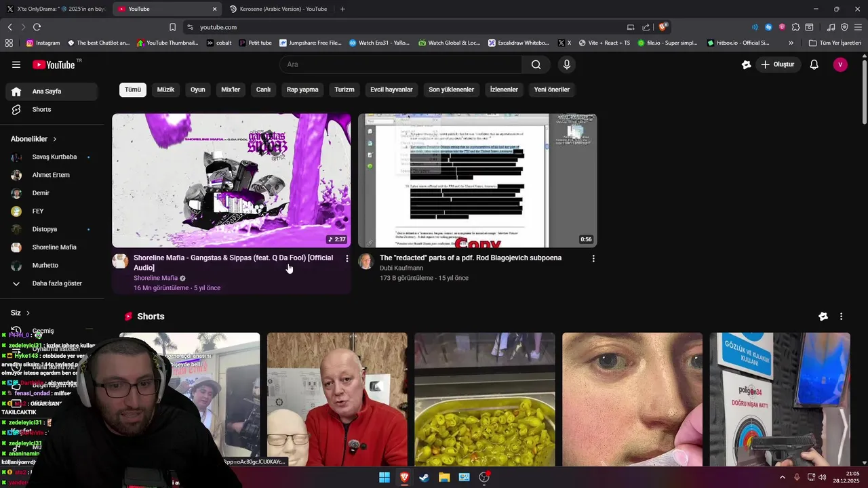The width and height of the screenshot is (868, 488).
Task: Select the Son yüklenenler filter chip
Action: pyautogui.click(x=451, y=89)
